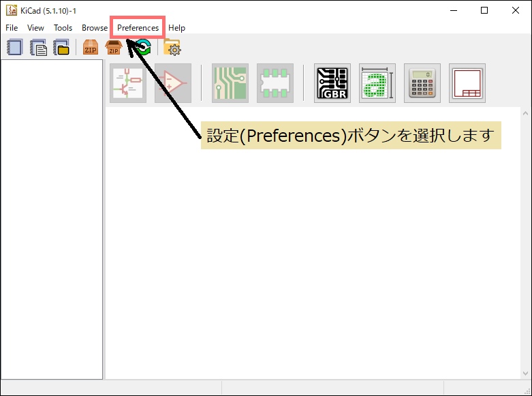The height and width of the screenshot is (396, 532).
Task: Click the KiCad title bar icon
Action: tap(12, 10)
